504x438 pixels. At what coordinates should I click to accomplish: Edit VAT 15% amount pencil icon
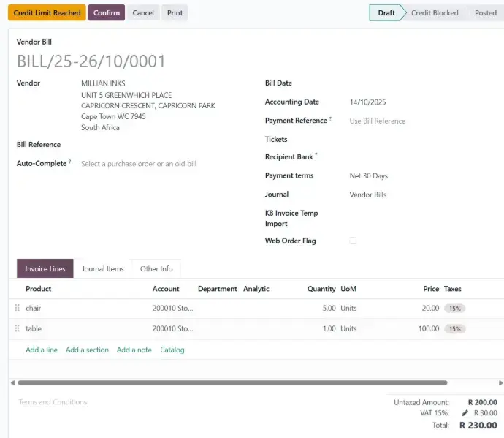click(x=465, y=413)
